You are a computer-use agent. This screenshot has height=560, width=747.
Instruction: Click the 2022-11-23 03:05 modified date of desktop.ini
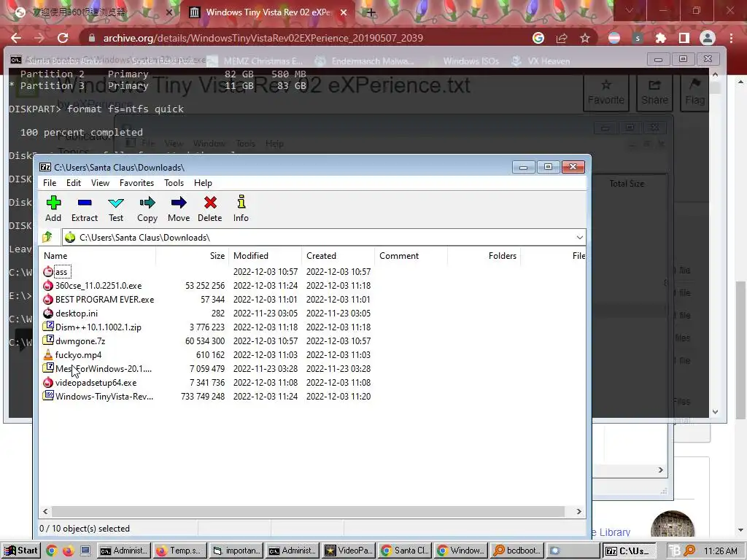click(x=266, y=314)
